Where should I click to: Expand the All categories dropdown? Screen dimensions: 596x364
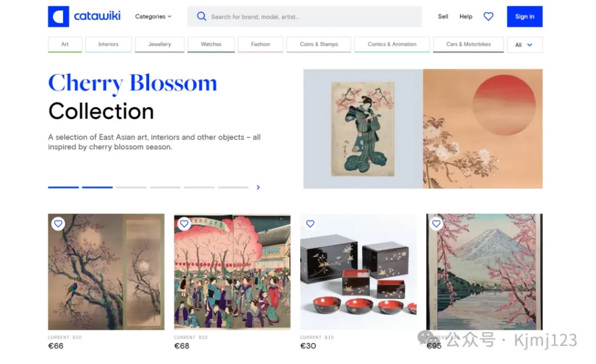[524, 45]
